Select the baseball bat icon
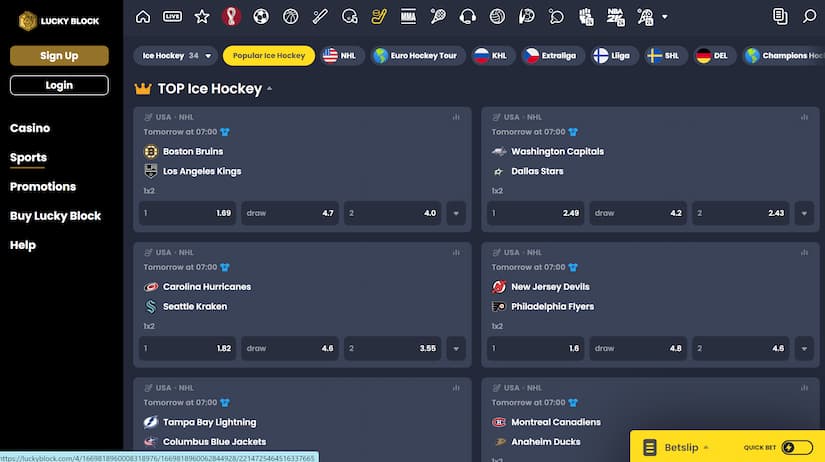This screenshot has height=462, width=825. pos(320,17)
